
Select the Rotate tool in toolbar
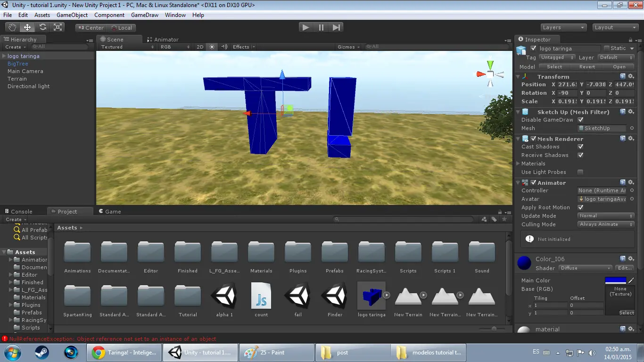coord(43,27)
